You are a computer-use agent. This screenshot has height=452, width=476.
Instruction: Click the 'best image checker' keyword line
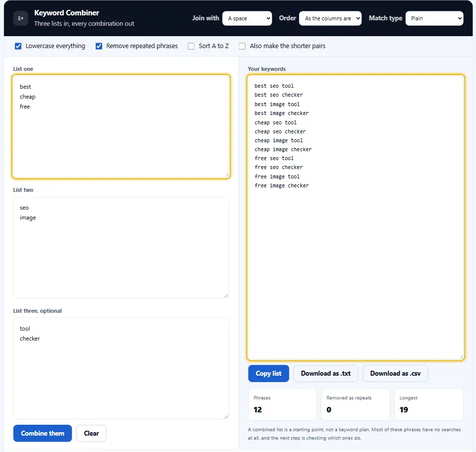coord(282,113)
